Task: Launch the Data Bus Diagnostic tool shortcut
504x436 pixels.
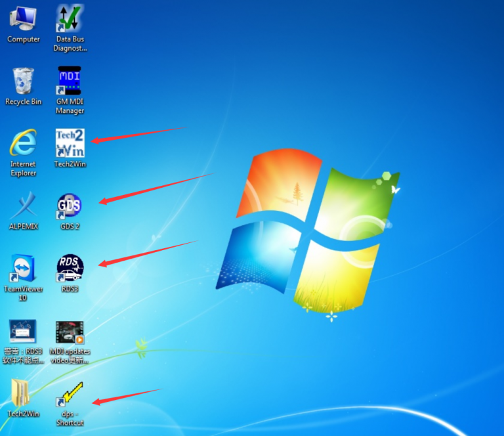Action: pyautogui.click(x=70, y=18)
